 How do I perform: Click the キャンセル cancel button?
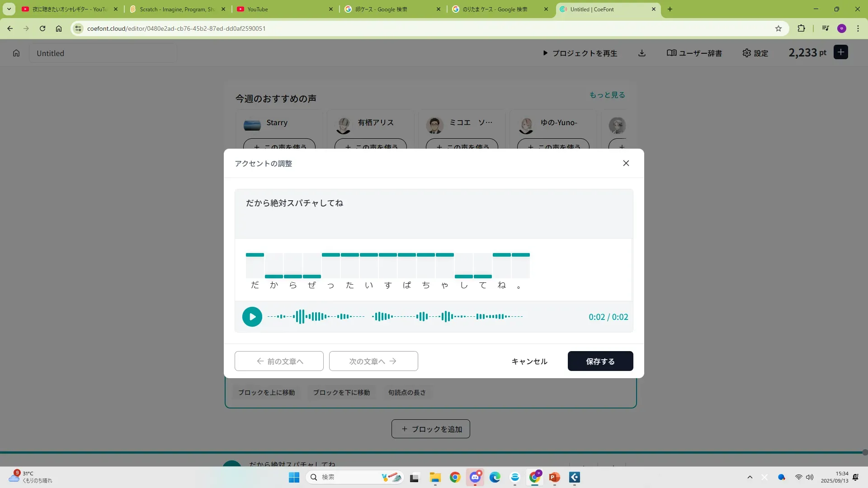[529, 361]
